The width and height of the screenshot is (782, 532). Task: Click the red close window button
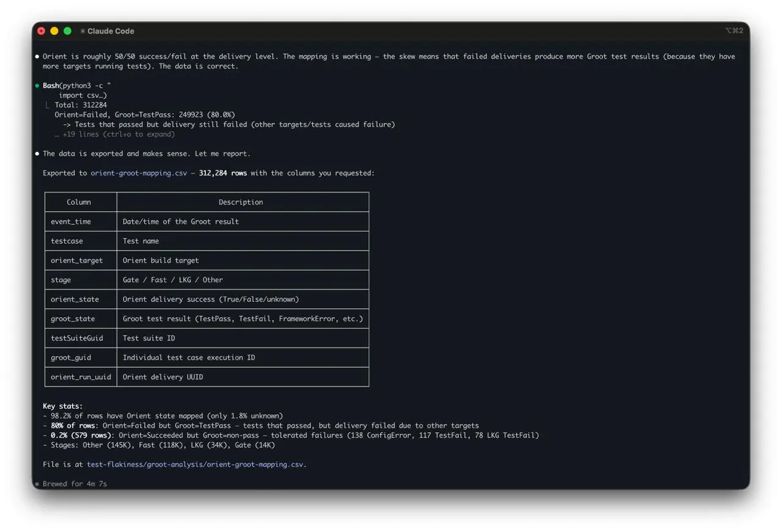pos(41,31)
